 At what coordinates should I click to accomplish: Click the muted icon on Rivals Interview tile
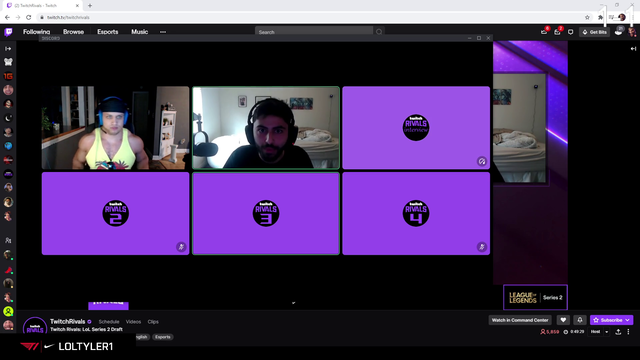(482, 161)
